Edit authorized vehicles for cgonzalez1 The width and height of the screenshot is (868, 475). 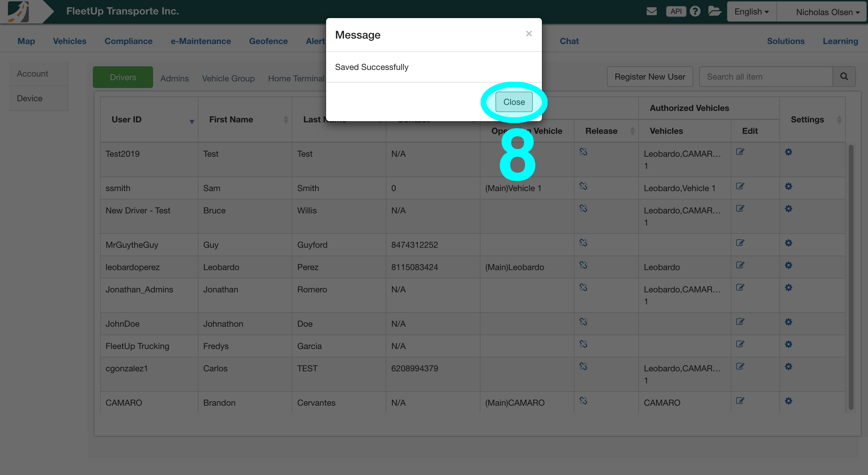pyautogui.click(x=740, y=366)
